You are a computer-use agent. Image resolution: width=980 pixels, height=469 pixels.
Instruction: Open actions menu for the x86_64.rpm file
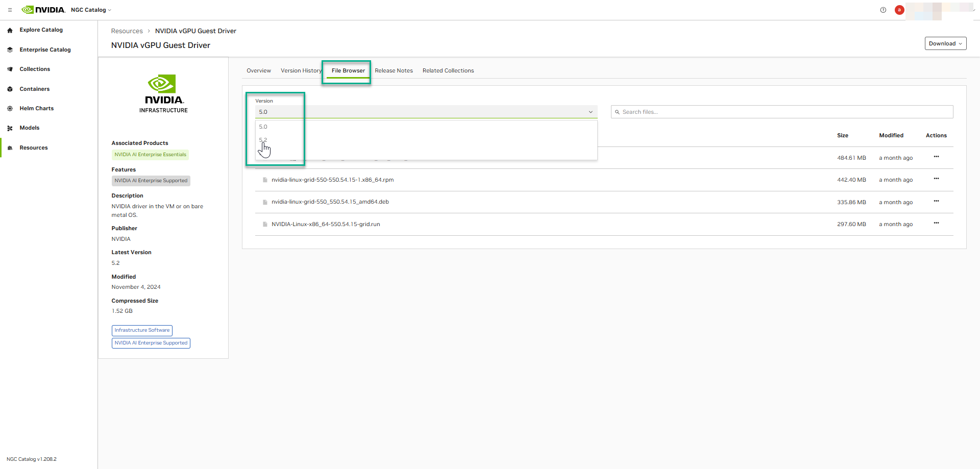click(x=936, y=179)
